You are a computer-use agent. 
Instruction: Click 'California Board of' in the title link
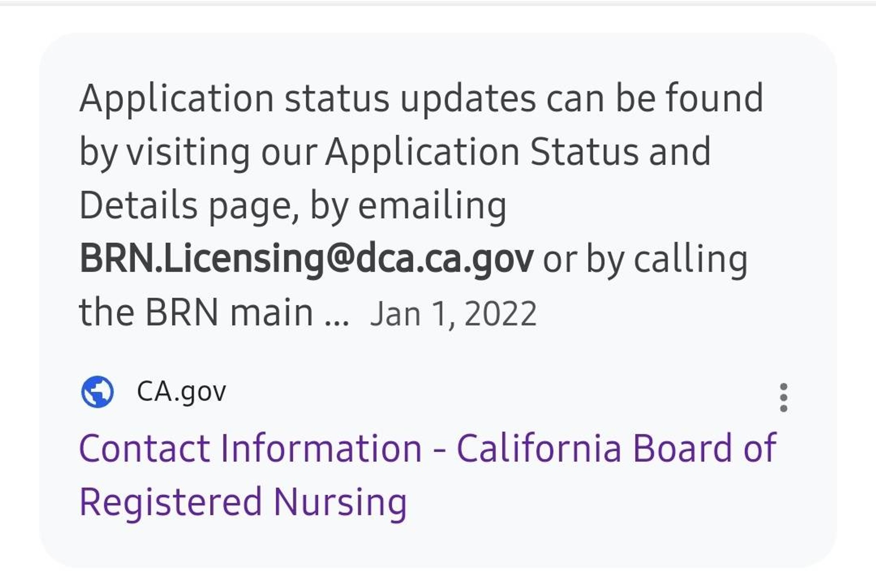coord(616,448)
